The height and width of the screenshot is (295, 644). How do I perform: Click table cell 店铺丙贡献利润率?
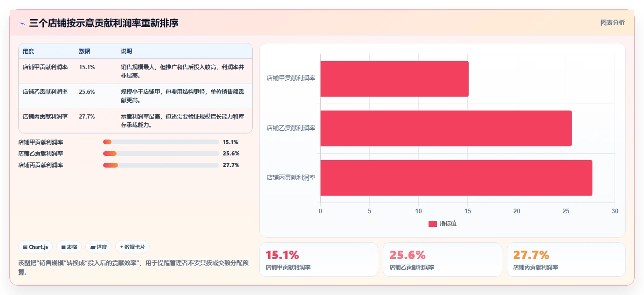click(45, 117)
